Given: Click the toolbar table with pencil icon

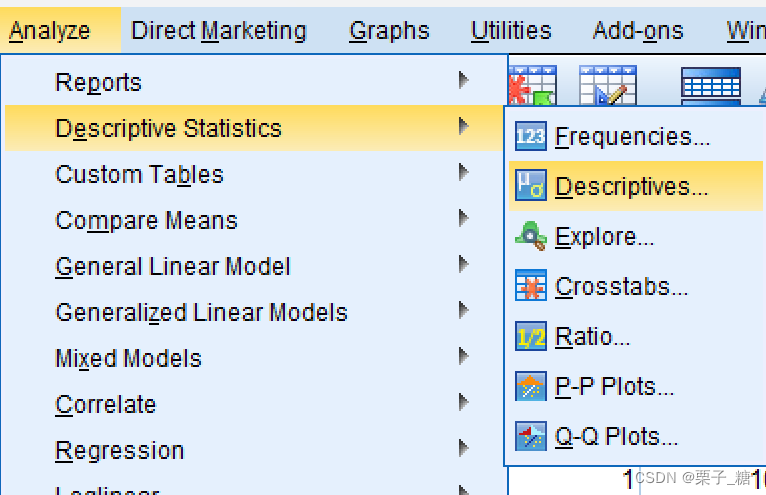Looking at the screenshot, I should click(x=608, y=86).
